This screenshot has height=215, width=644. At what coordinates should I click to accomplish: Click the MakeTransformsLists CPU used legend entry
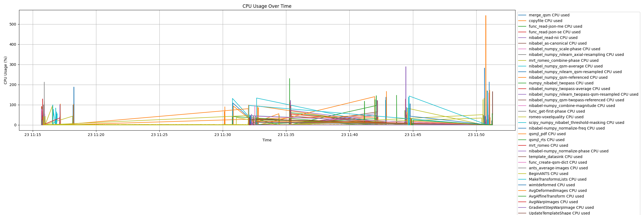point(552,179)
